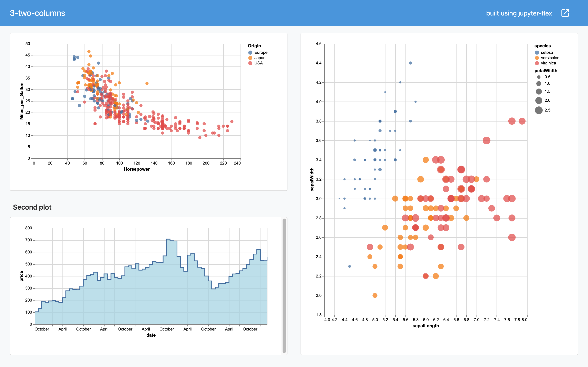588x367 pixels.
Task: Click the Horsepower axis title
Action: point(137,169)
